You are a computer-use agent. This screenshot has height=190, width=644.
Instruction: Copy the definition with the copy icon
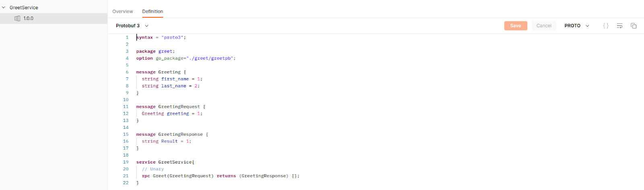tap(633, 26)
